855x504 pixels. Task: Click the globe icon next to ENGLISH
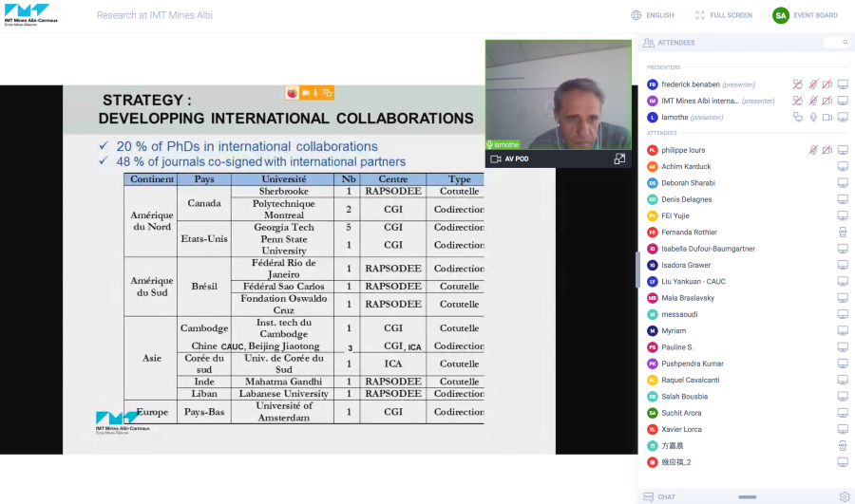tap(636, 15)
